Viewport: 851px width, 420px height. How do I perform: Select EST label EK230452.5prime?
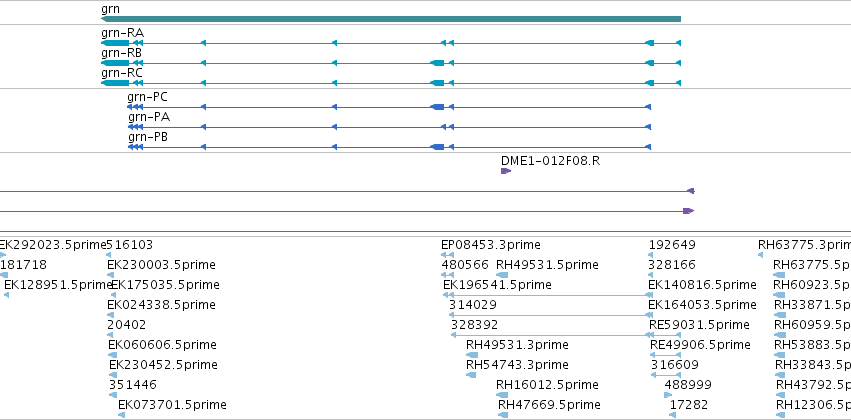click(163, 365)
